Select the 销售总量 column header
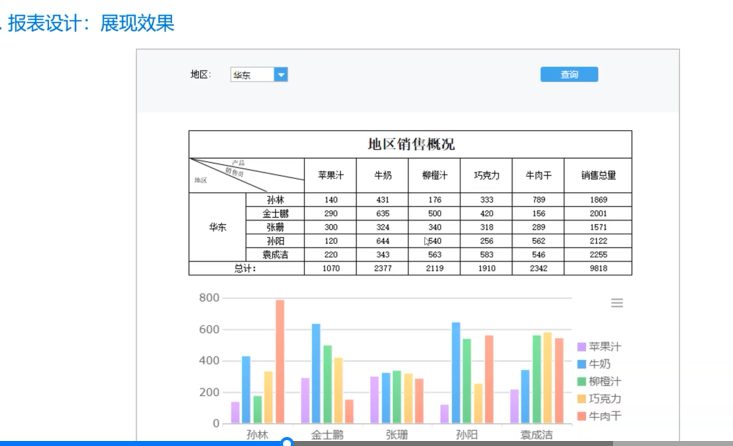This screenshot has height=446, width=733. tap(598, 175)
